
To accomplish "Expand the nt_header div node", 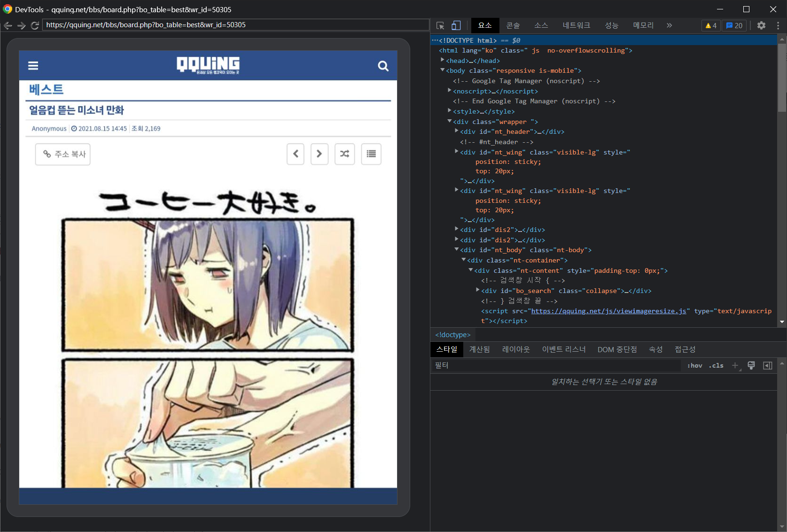I will [457, 131].
